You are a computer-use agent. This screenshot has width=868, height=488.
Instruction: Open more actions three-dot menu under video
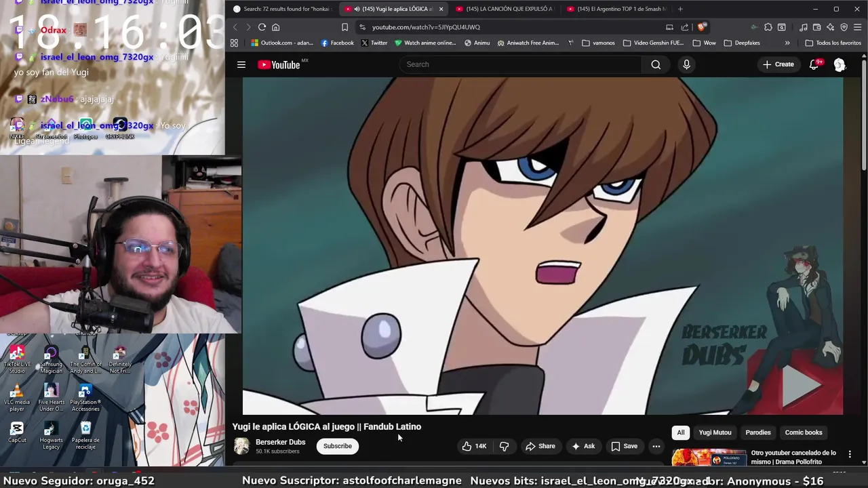pos(656,446)
